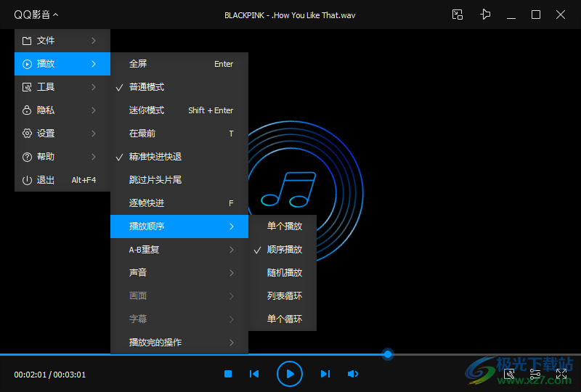Toggle 在最前 always on top
Viewport: 581px width, 392px height.
pos(179,134)
